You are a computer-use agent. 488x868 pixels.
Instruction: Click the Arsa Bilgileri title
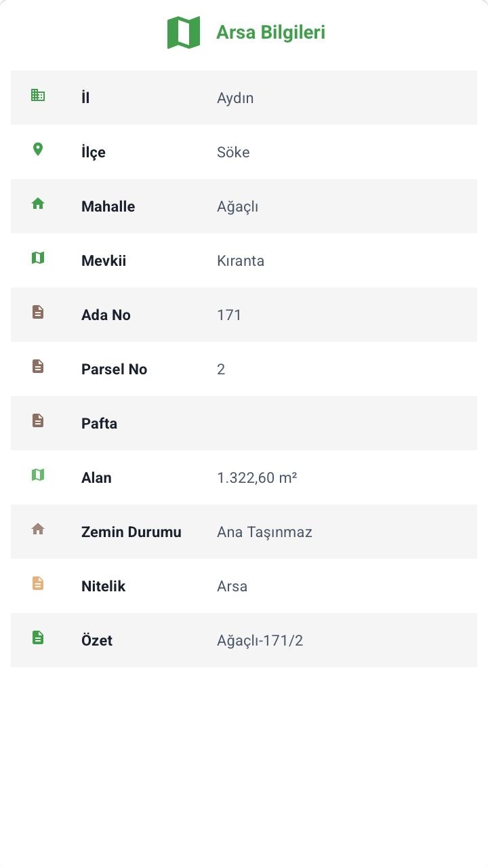pyautogui.click(x=270, y=33)
